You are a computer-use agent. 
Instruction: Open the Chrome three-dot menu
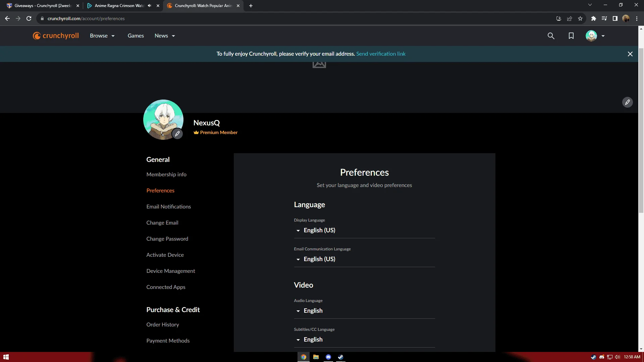(637, 18)
